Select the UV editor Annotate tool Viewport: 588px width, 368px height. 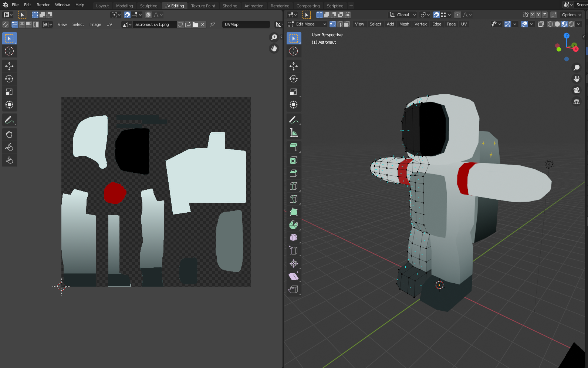9,120
